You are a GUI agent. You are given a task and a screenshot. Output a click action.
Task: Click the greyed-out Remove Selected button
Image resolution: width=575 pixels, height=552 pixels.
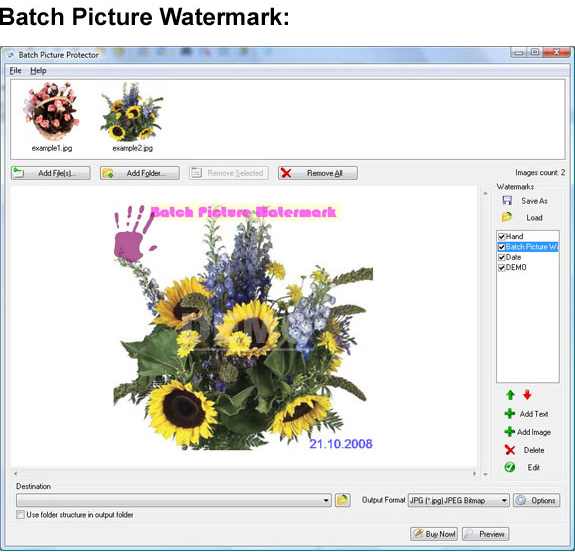point(229,173)
